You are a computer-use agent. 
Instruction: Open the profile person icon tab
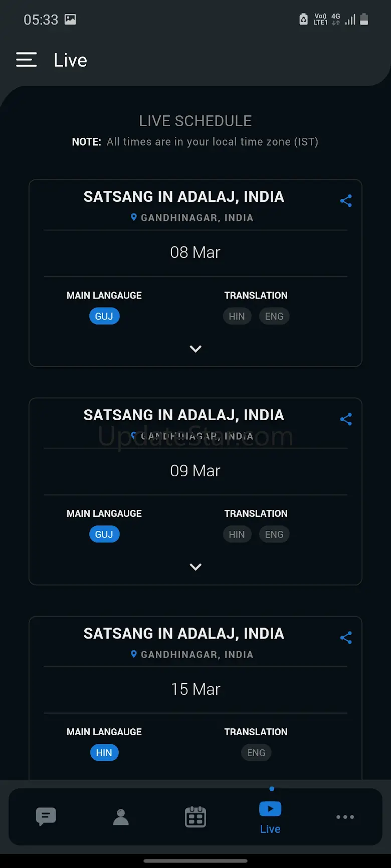click(x=121, y=817)
